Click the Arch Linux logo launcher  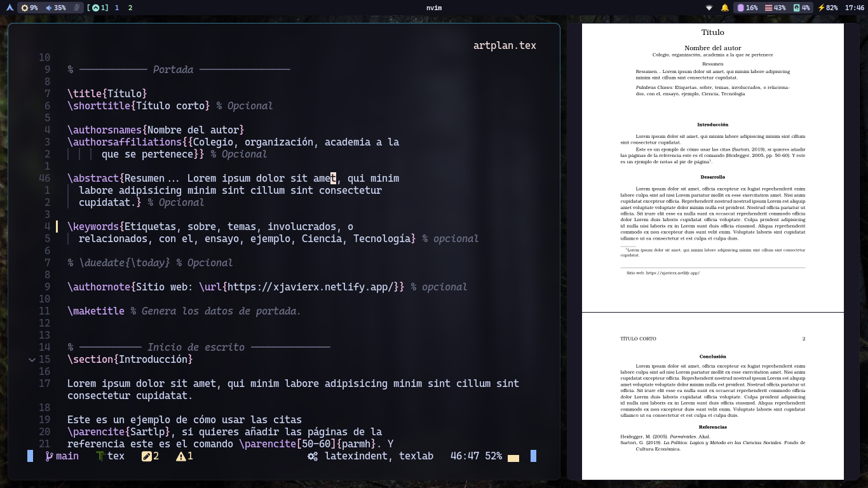click(10, 8)
